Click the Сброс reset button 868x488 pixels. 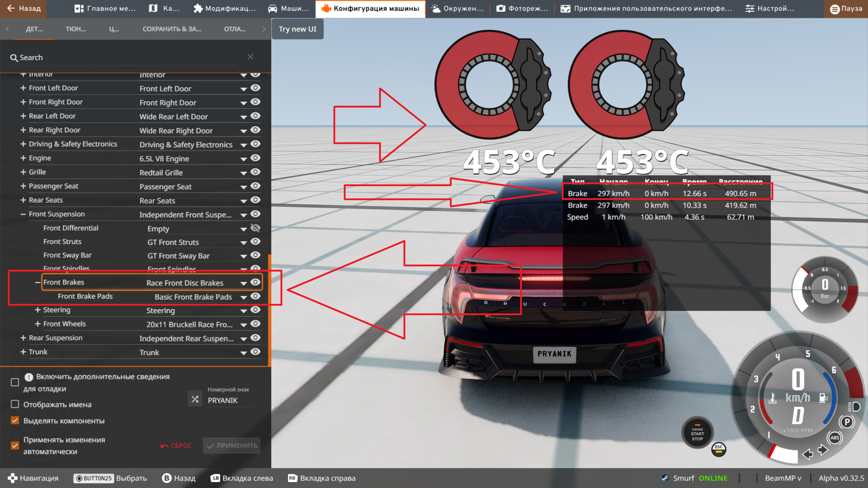(176, 445)
